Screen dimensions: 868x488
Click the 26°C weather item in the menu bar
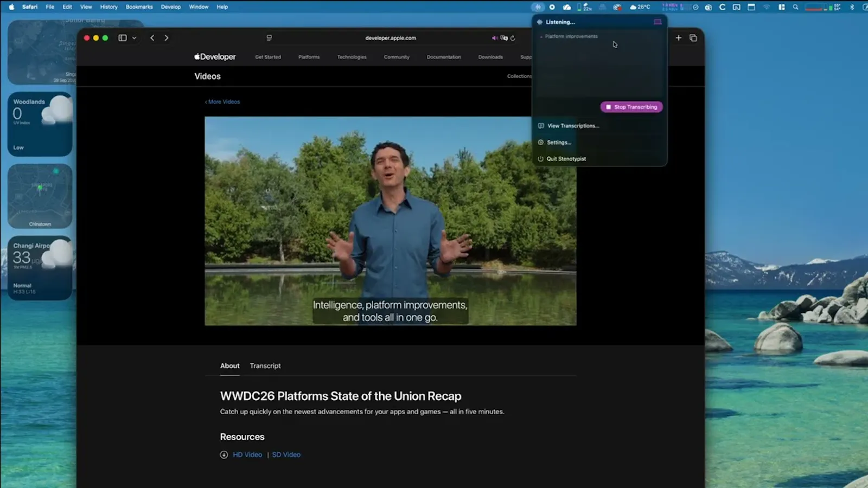[x=640, y=7]
